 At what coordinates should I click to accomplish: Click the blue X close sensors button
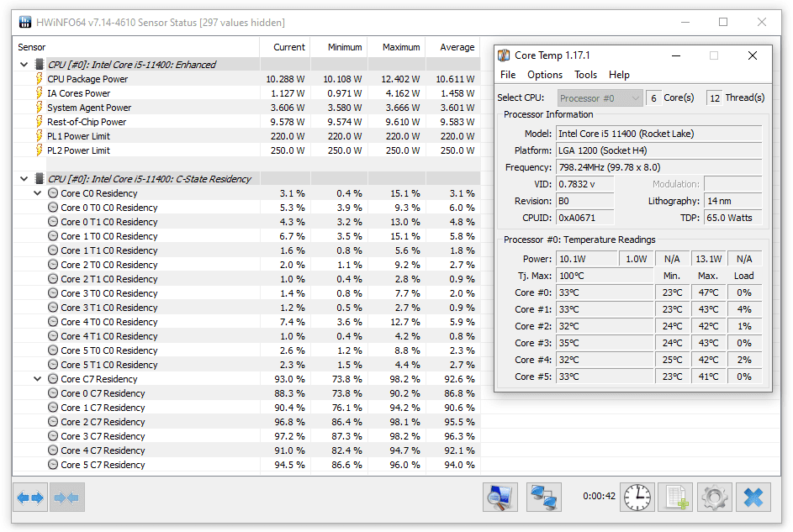[x=753, y=498]
